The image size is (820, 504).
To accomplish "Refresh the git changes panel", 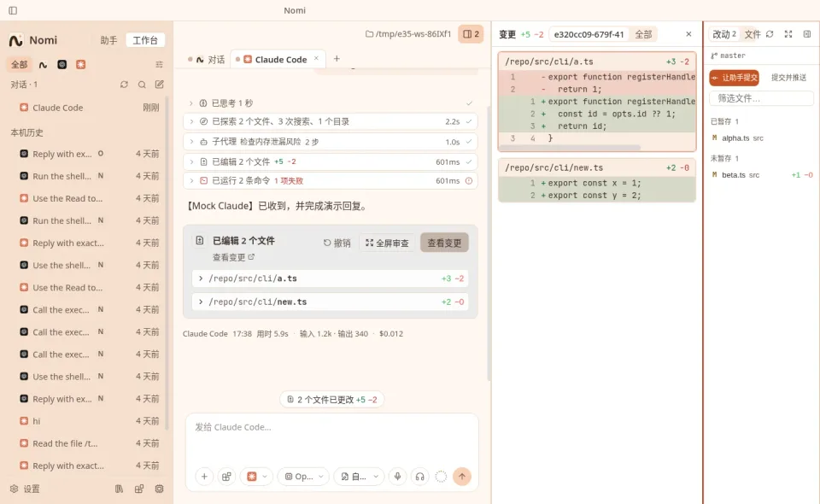I will click(770, 34).
